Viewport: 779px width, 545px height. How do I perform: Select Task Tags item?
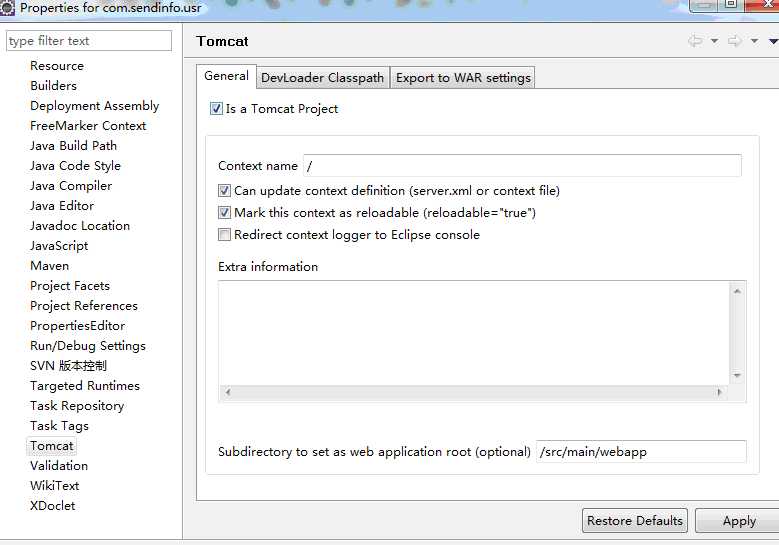(x=59, y=426)
